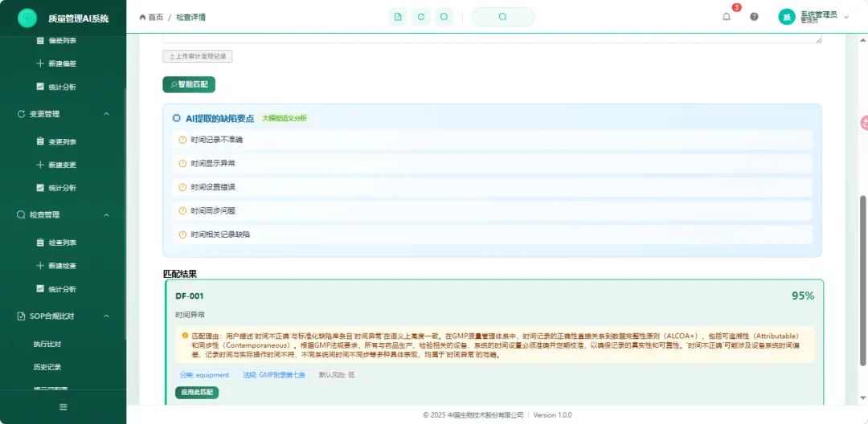Click the SOP合规比对 section icon

[x=22, y=316]
